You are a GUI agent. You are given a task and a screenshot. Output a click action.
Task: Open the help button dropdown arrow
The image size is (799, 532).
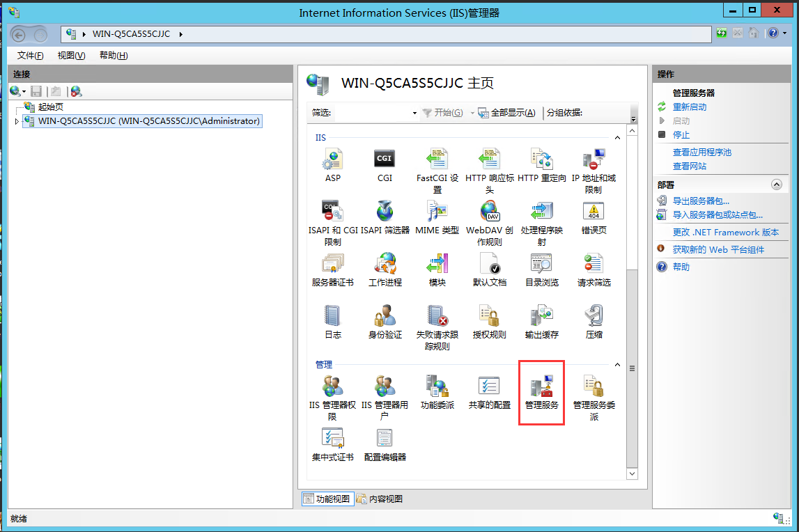click(x=784, y=33)
